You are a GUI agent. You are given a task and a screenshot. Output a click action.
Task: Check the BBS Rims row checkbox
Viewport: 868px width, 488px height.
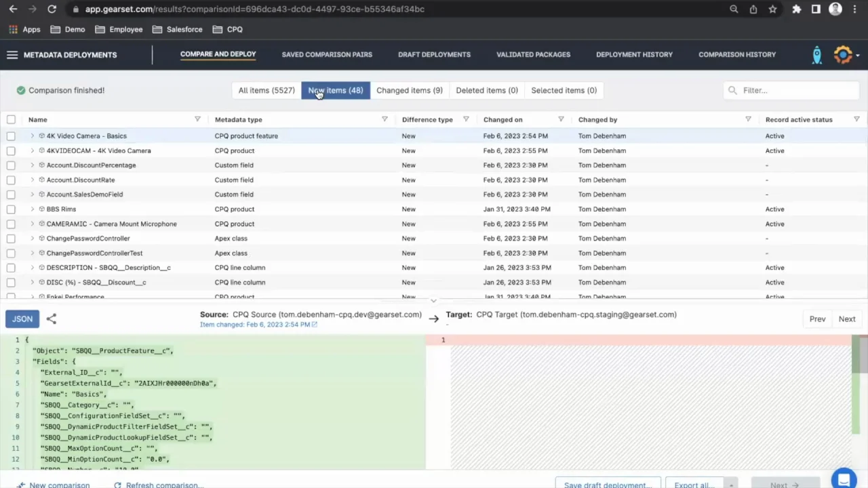(11, 209)
